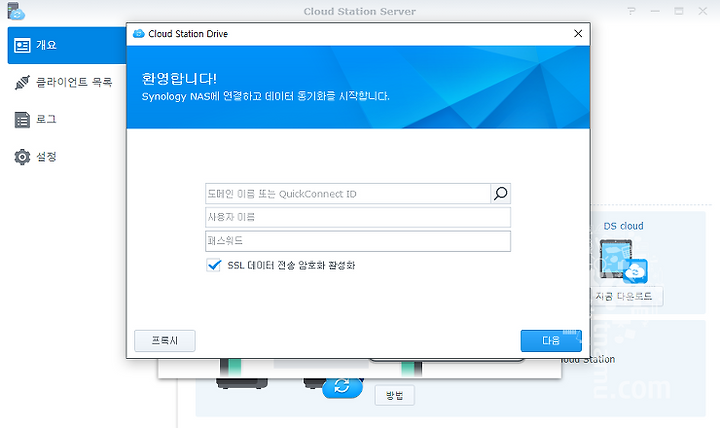Click the Cloud Station Server app icon
720x428 pixels.
16,11
